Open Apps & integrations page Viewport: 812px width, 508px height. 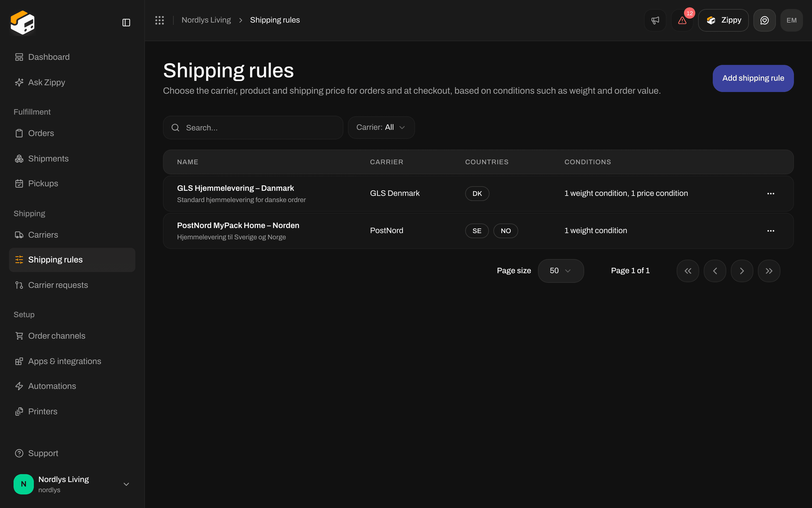(x=72, y=361)
